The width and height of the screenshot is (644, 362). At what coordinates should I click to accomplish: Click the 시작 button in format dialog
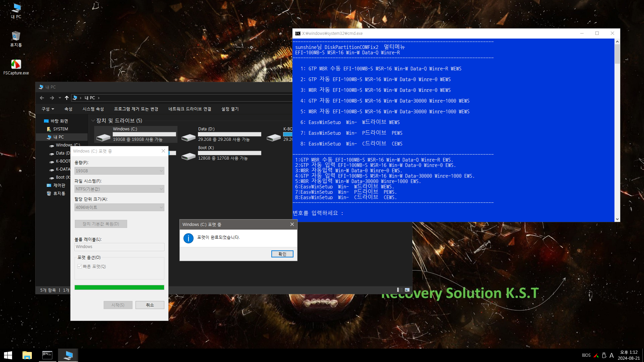(x=118, y=305)
